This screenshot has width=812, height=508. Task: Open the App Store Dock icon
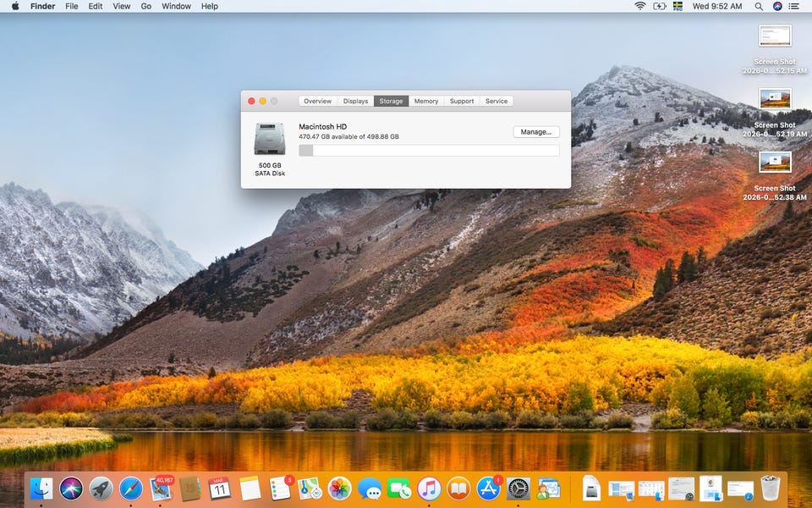pyautogui.click(x=489, y=488)
